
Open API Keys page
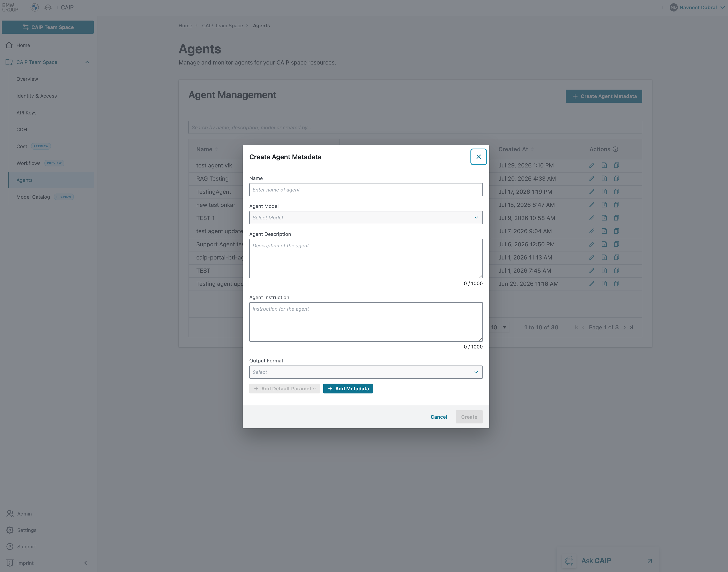pyautogui.click(x=27, y=113)
